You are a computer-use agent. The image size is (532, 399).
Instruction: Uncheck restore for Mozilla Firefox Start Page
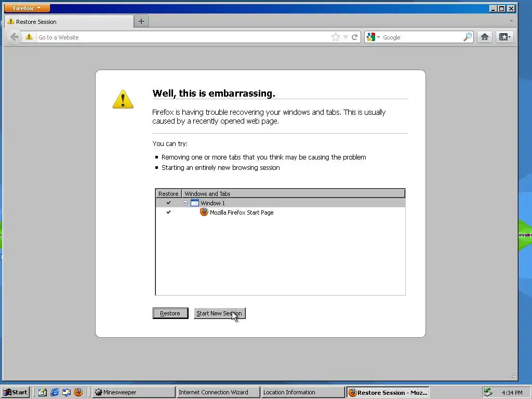click(x=168, y=212)
